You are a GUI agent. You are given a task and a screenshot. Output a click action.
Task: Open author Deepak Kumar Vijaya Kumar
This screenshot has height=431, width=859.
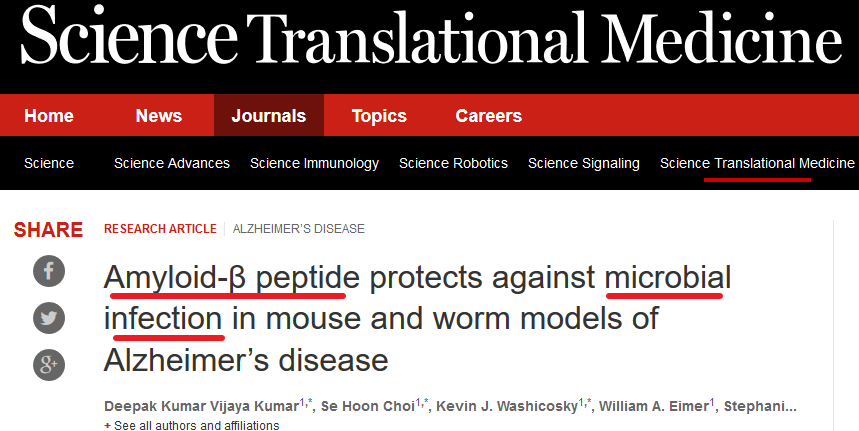(x=201, y=406)
